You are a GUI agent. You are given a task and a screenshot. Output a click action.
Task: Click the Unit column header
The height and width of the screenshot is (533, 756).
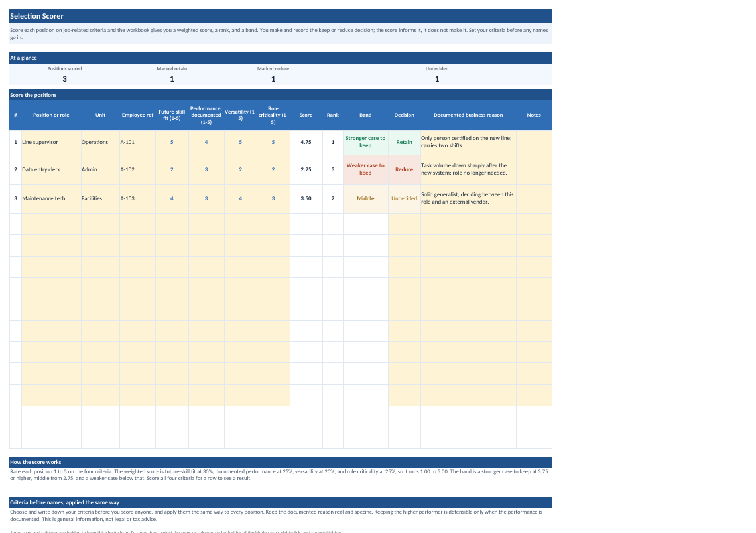(x=100, y=115)
